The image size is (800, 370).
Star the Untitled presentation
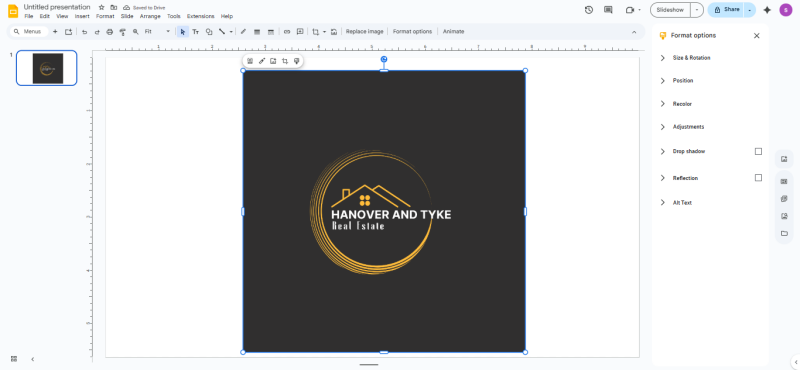pos(102,8)
